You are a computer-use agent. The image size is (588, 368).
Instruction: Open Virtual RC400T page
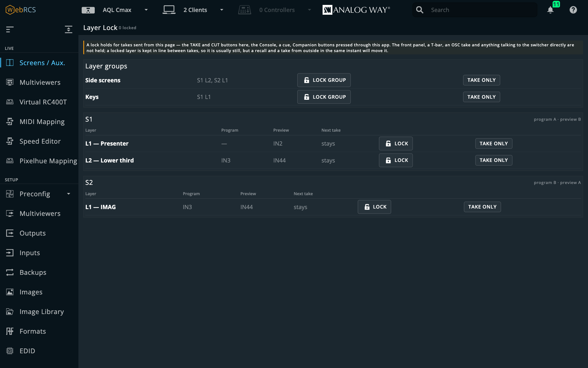point(39,102)
